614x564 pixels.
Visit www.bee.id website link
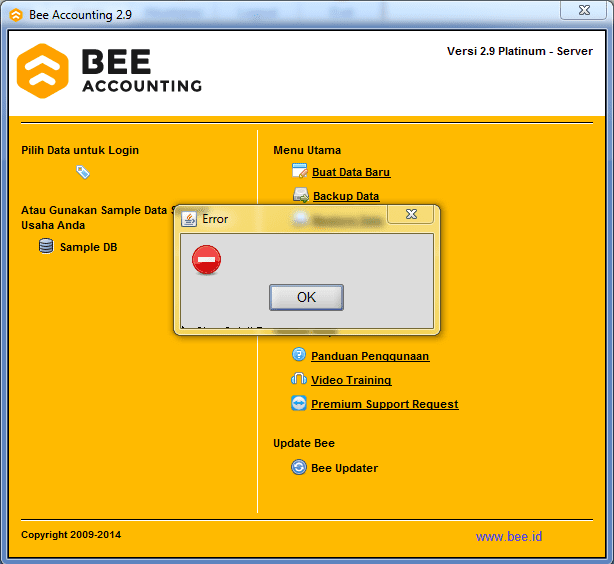pos(509,536)
